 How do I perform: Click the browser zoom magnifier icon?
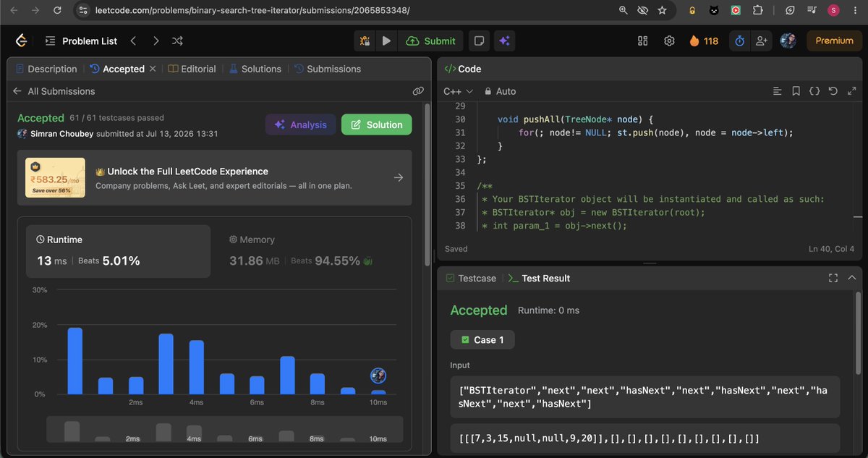(x=624, y=11)
